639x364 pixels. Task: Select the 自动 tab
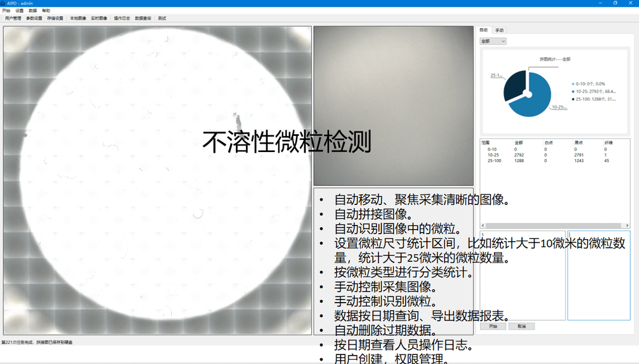pos(484,30)
